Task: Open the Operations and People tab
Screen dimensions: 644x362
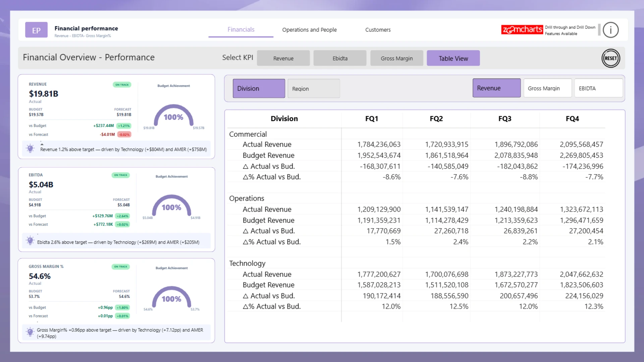Action: point(309,30)
